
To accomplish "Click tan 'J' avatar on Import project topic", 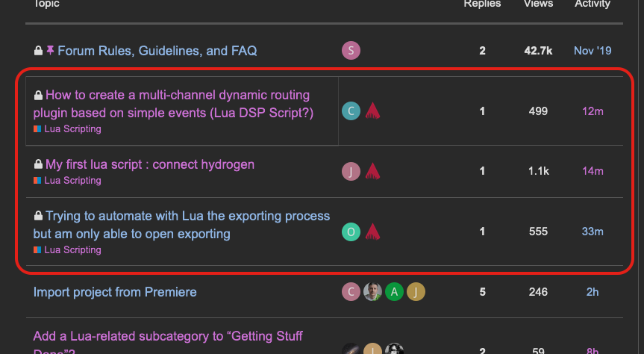I will pyautogui.click(x=416, y=292).
